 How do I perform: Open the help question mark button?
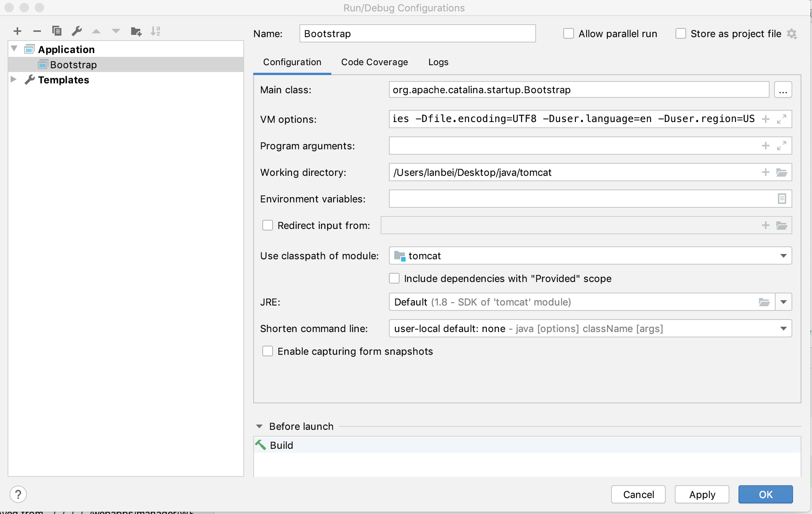click(18, 494)
